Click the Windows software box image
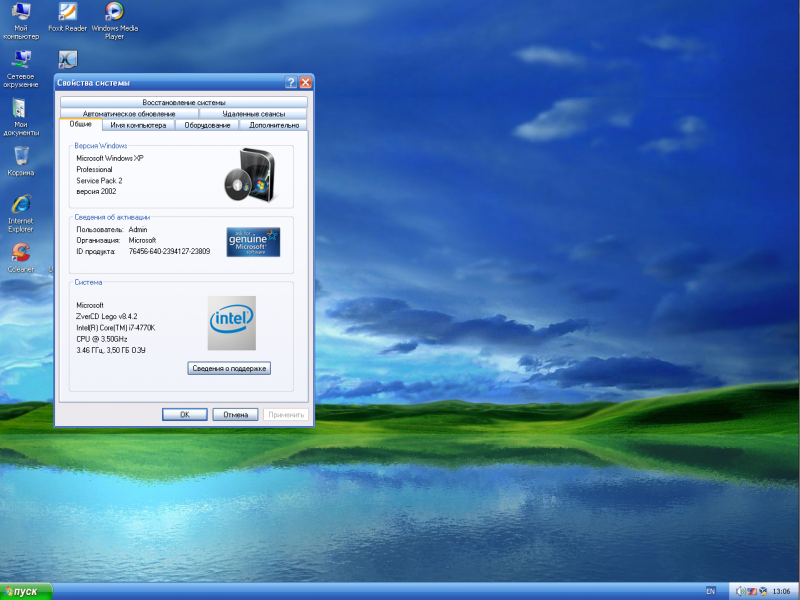800x600 pixels. pyautogui.click(x=250, y=174)
